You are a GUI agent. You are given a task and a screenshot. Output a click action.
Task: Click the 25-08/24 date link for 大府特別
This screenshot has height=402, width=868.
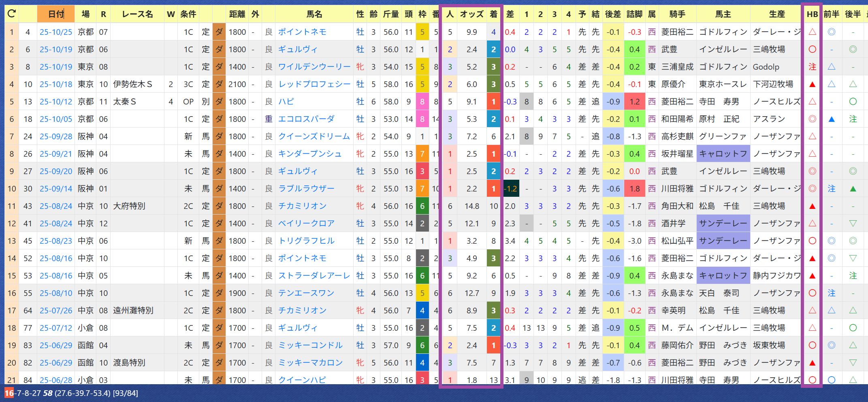pyautogui.click(x=56, y=206)
